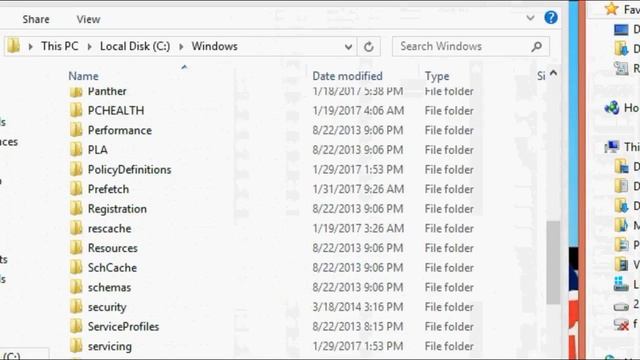Viewport: 640px width, 360px height.
Task: Click the Performance folder name
Action: (120, 130)
